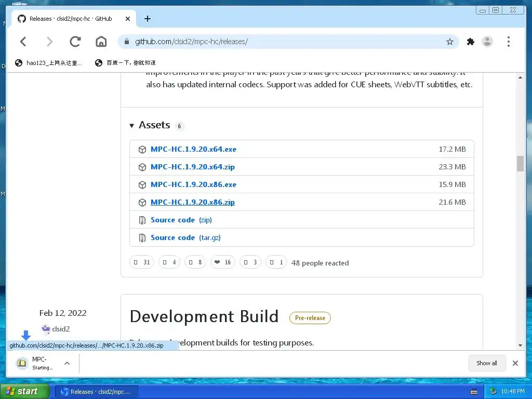Toggle the reaction with count 4
Image resolution: width=532 pixels, height=399 pixels.
[169, 262]
